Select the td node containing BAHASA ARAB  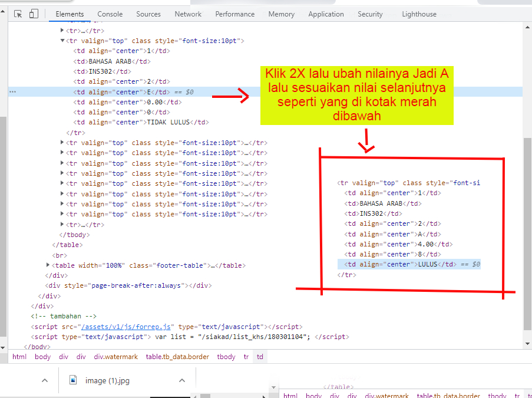click(112, 61)
